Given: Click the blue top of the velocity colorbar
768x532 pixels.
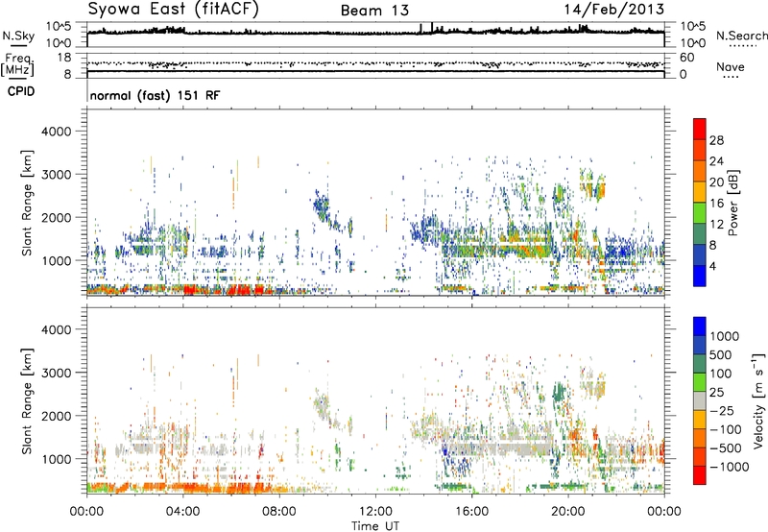Looking at the screenshot, I should coord(700,326).
